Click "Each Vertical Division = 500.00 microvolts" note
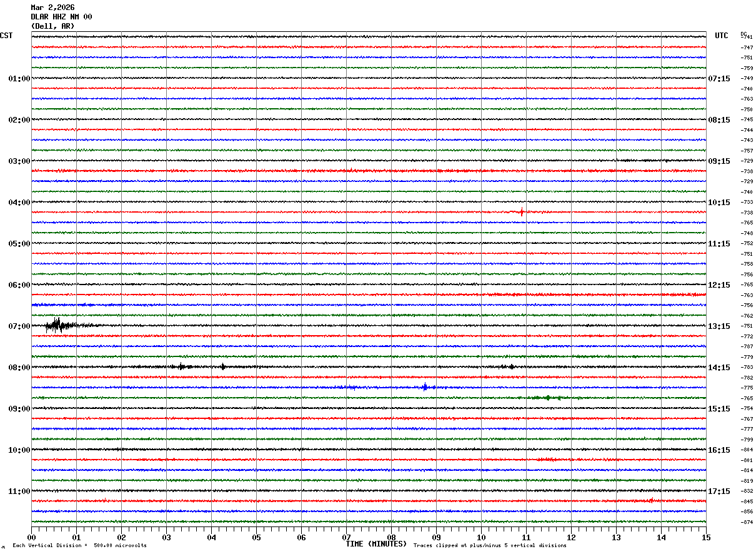The width and height of the screenshot is (756, 554). click(79, 546)
